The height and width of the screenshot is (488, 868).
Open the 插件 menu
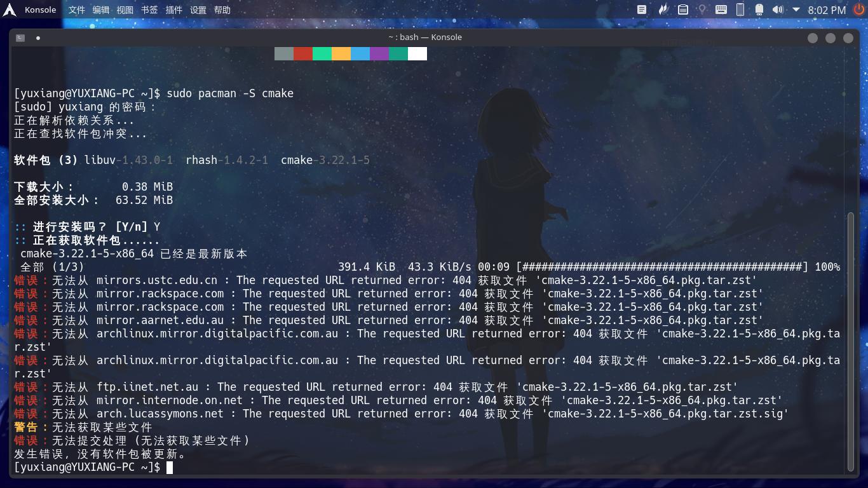click(x=173, y=10)
